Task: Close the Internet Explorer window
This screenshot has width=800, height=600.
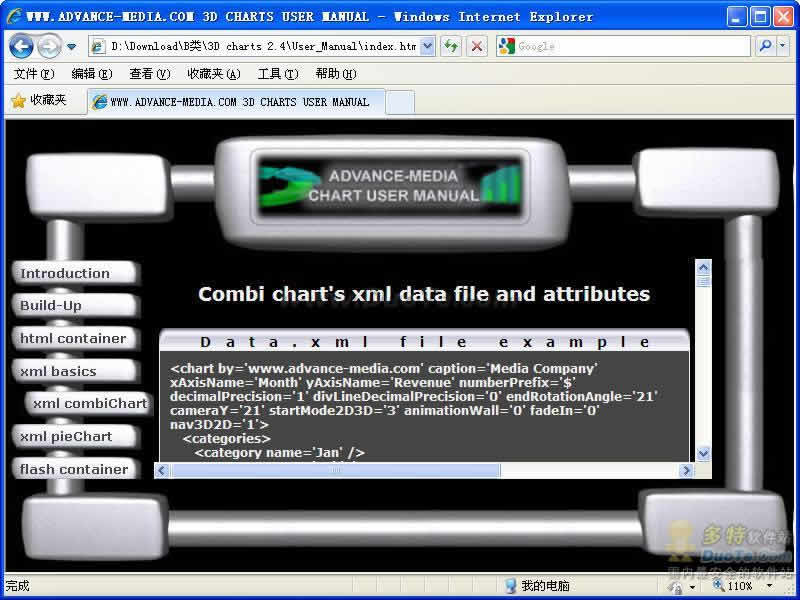Action: click(x=784, y=17)
